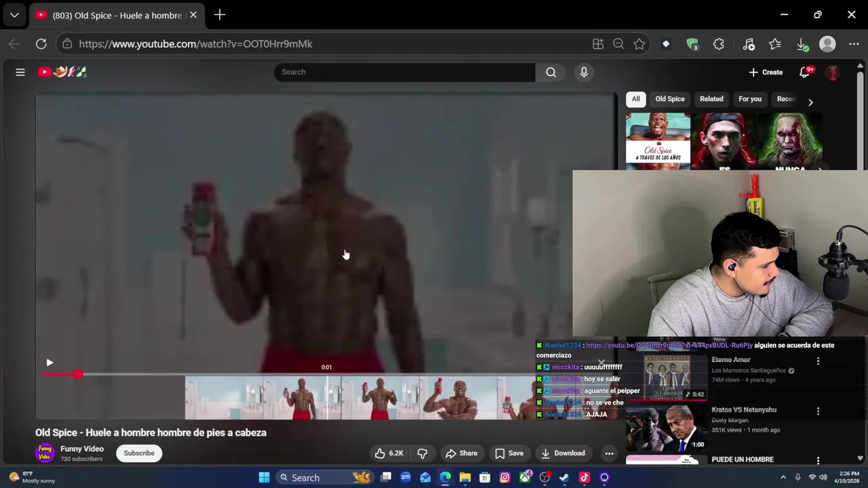Open Steam from the taskbar

pos(564,478)
